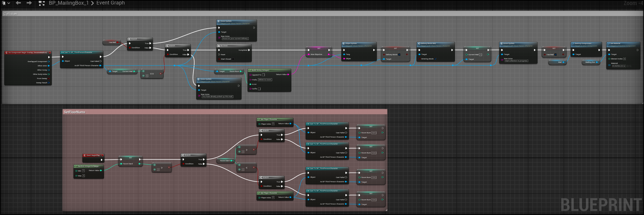Uncheck the Delivery Mode checkbox in SET node

(399, 54)
